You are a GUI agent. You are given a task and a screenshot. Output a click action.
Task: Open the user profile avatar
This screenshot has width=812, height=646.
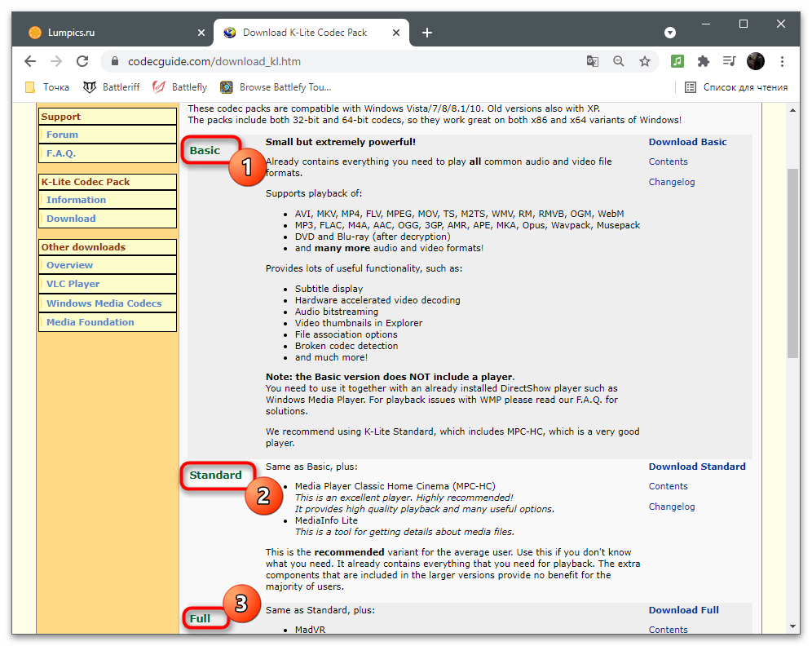coord(756,62)
